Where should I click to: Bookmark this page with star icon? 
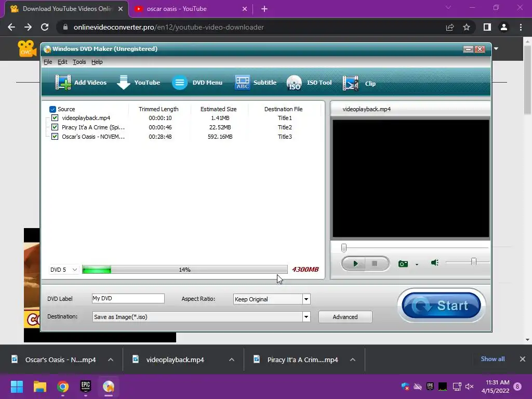pyautogui.click(x=467, y=27)
